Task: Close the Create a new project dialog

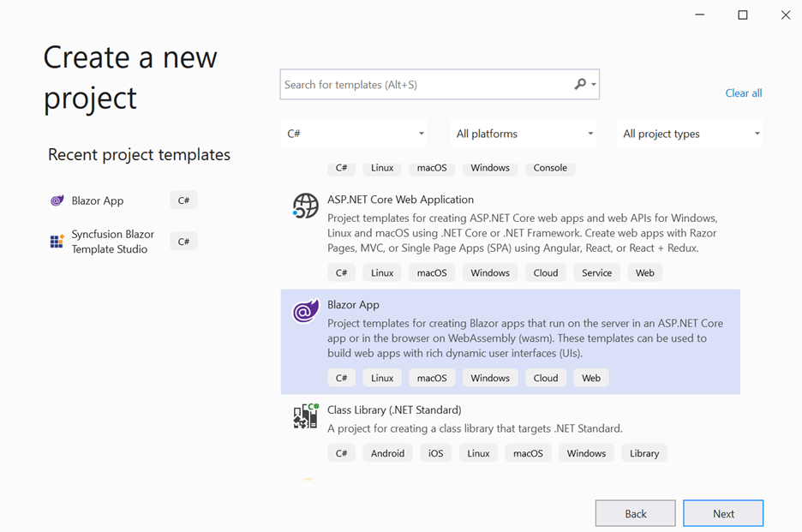Action: coord(785,15)
